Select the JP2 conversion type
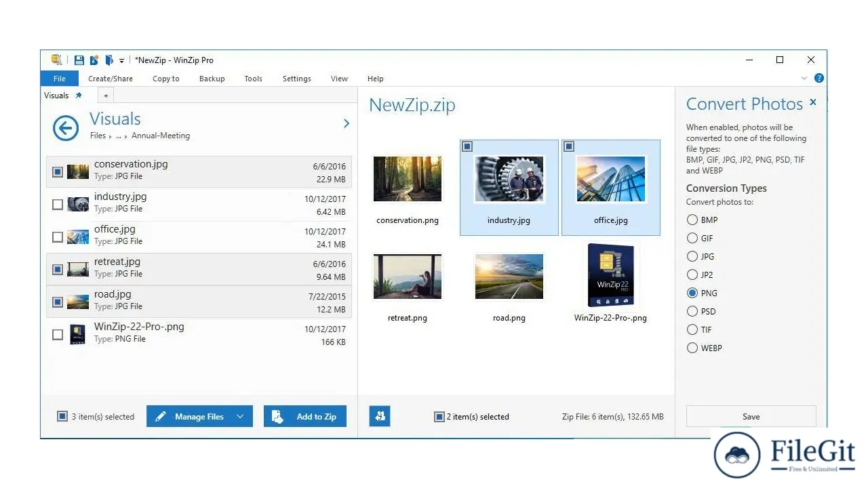 pyautogui.click(x=692, y=274)
